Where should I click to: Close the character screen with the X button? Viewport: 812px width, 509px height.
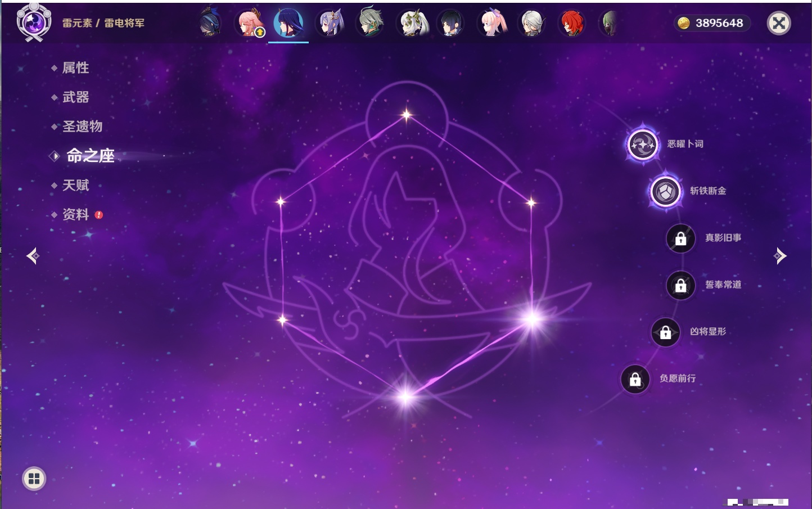click(x=779, y=23)
